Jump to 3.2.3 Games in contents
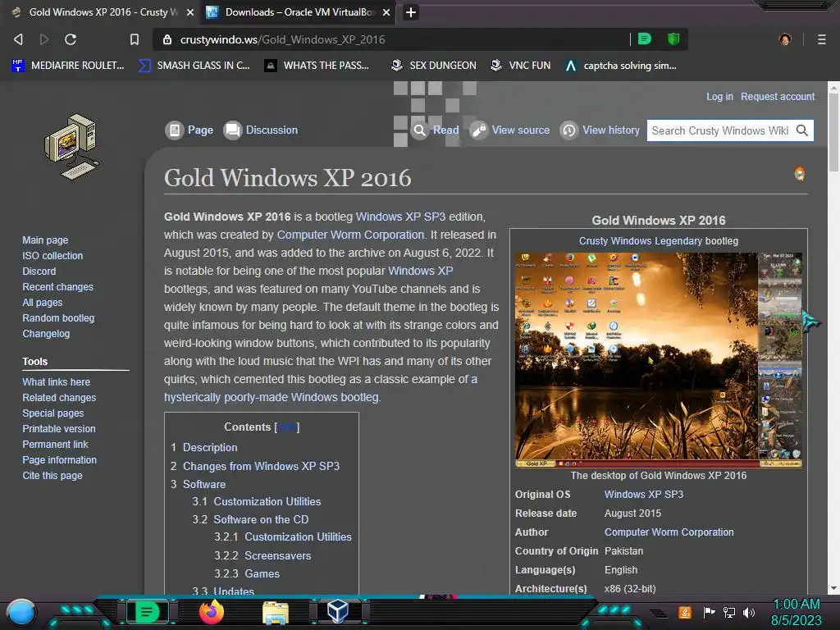The image size is (840, 630). pyautogui.click(x=262, y=573)
